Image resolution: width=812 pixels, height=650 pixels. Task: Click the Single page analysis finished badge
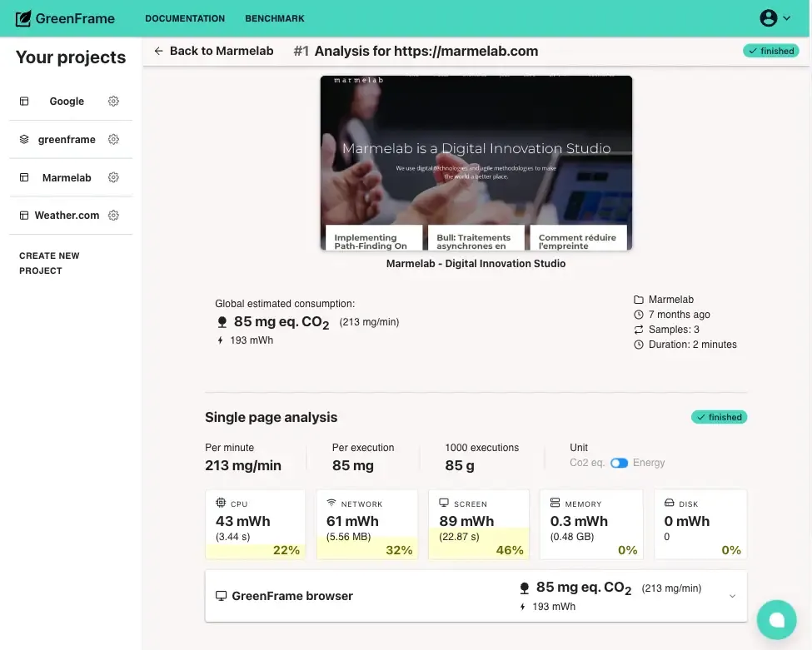pos(719,417)
